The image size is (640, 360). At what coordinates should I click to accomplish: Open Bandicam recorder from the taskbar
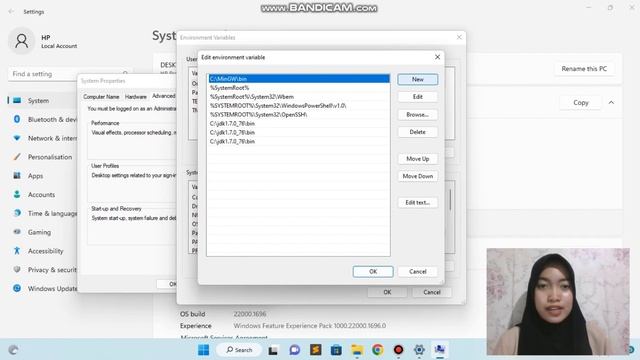tap(398, 350)
